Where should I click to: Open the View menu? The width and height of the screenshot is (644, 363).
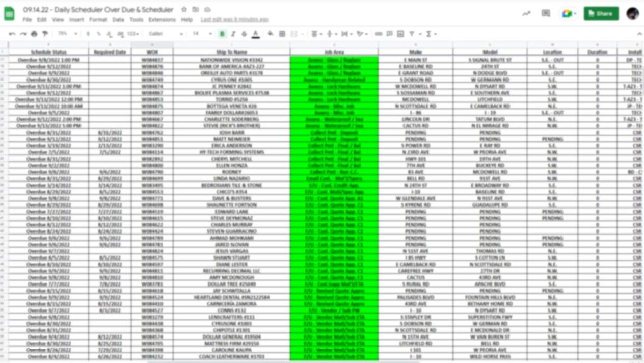point(58,20)
